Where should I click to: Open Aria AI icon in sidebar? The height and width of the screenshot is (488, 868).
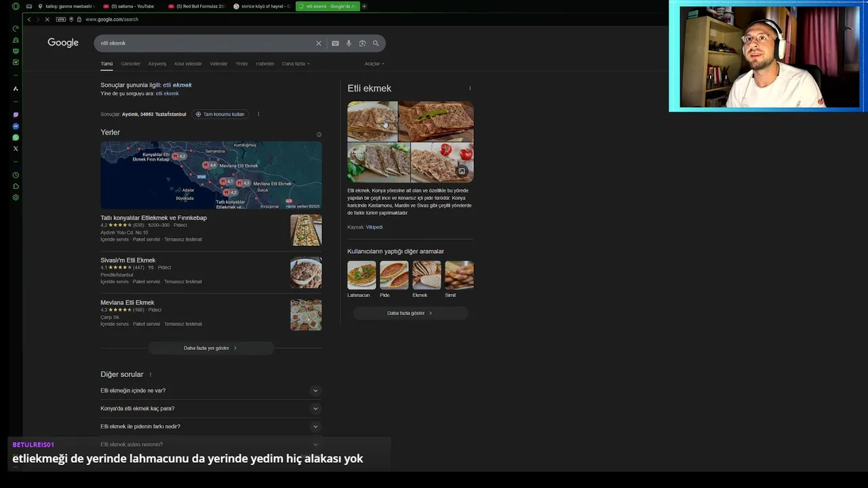[x=16, y=88]
